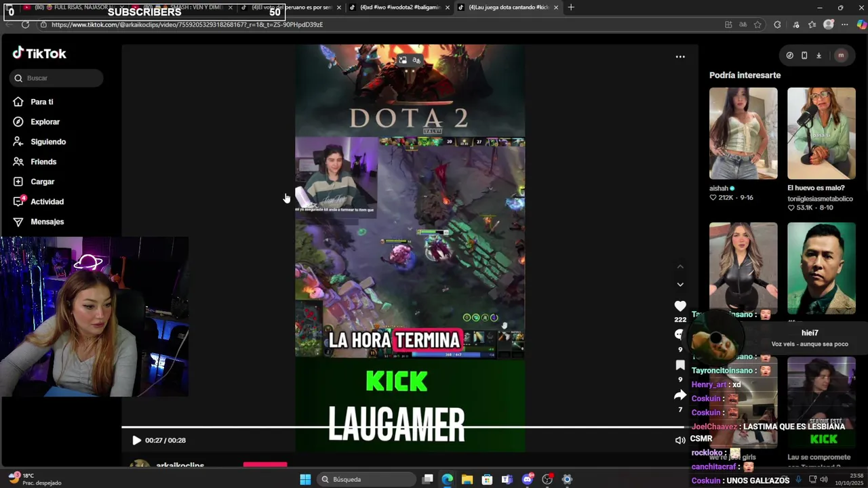Open Discord from the taskbar
Viewport: 868px width, 488px height.
[528, 480]
